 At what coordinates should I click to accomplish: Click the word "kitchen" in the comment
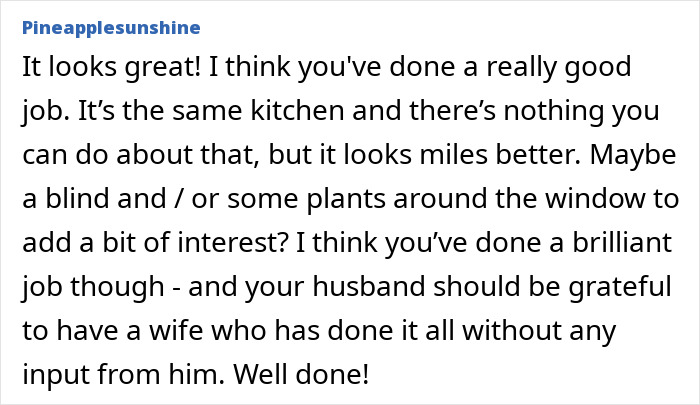click(x=297, y=110)
